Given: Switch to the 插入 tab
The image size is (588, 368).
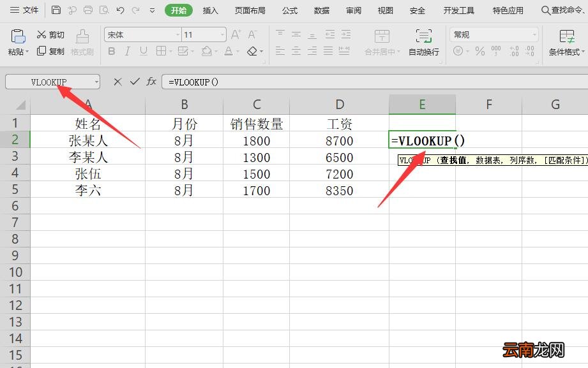Looking at the screenshot, I should coord(210,10).
